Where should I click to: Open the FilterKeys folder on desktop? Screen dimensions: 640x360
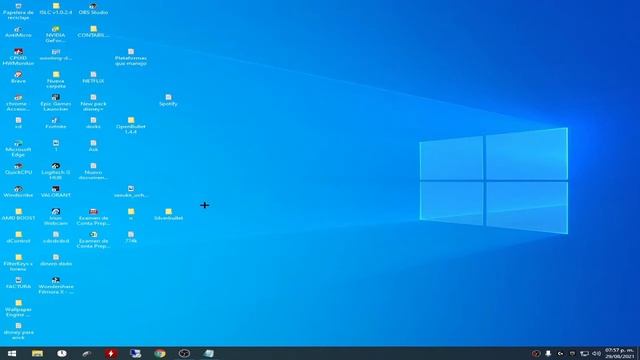18,263
